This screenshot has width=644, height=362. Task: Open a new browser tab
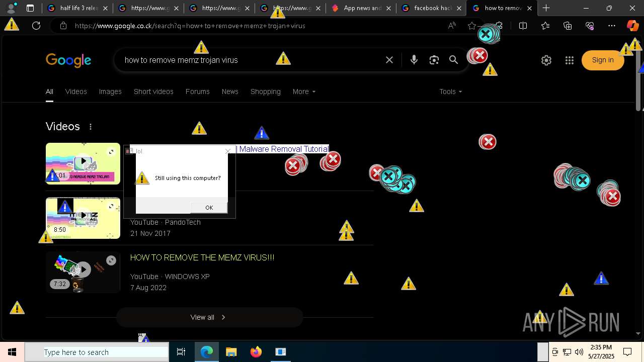546,8
